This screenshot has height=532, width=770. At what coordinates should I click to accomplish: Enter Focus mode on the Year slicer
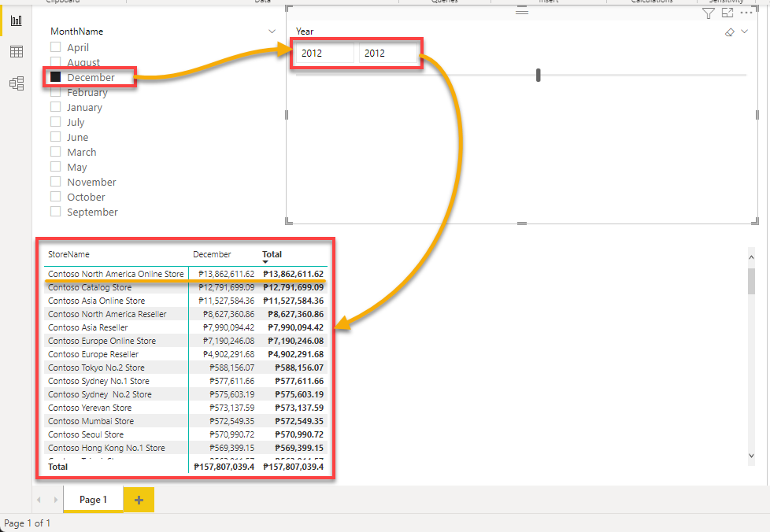click(x=727, y=13)
